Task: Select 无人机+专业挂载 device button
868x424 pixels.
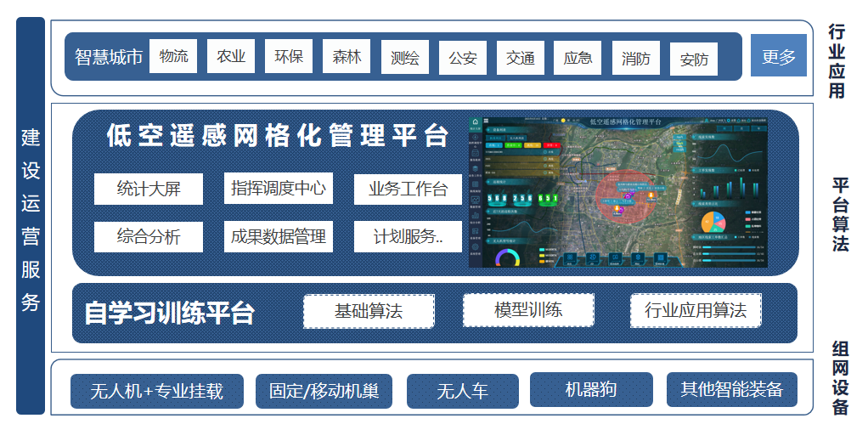Action: (x=156, y=391)
